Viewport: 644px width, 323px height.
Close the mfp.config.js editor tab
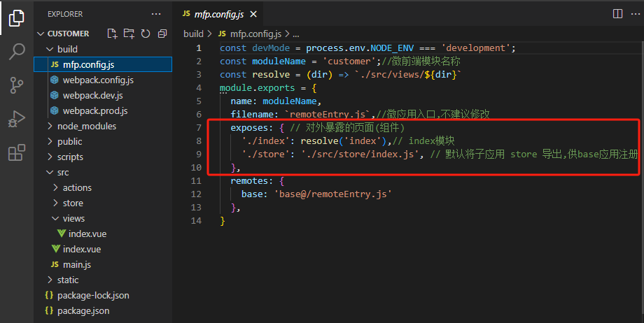[253, 14]
